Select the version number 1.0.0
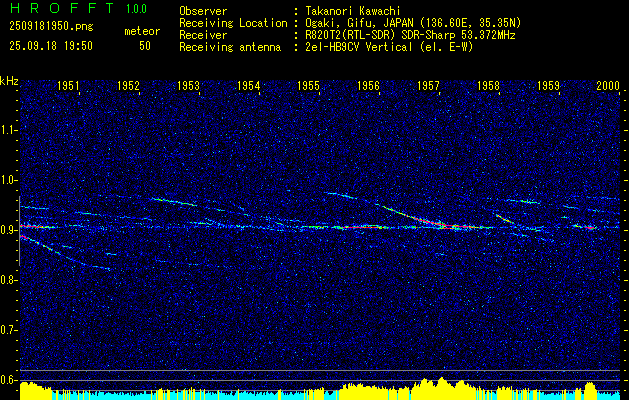 click(x=136, y=9)
